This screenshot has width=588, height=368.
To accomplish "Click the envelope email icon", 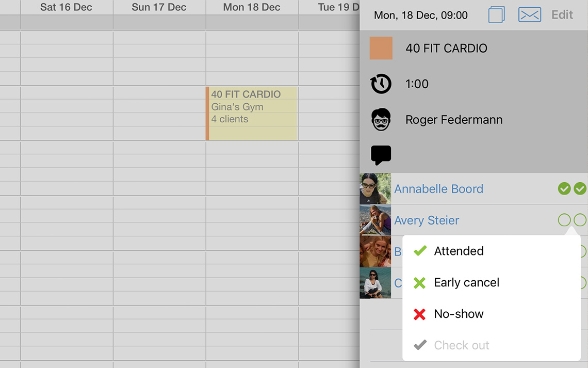I will [530, 15].
